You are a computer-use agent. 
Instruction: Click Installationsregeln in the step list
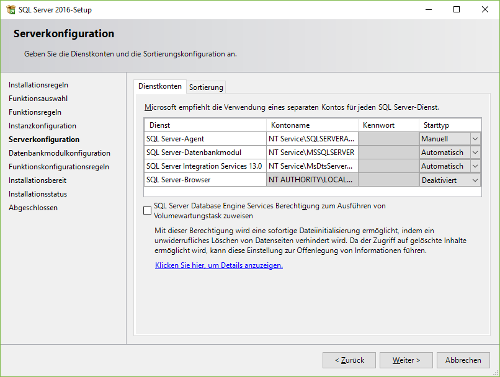(x=38, y=85)
